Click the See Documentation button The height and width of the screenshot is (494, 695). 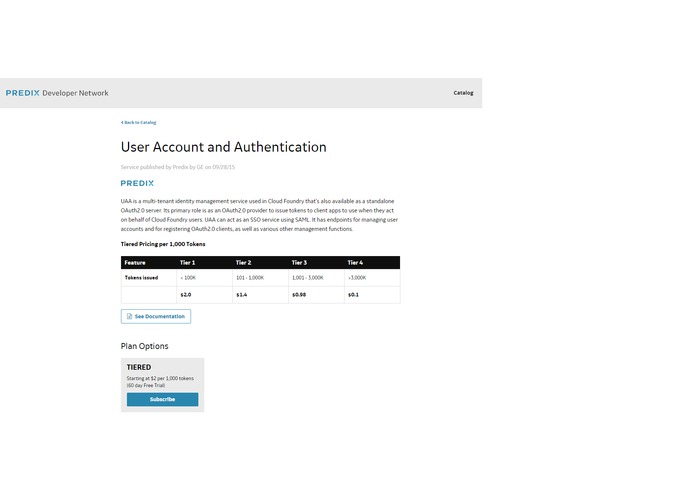[156, 316]
